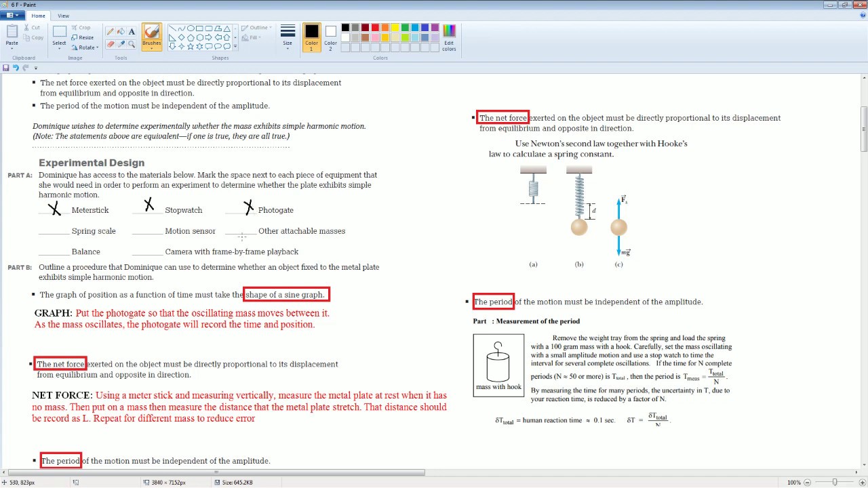Image resolution: width=868 pixels, height=488 pixels.
Task: Pick the orange color swatch
Action: [385, 28]
